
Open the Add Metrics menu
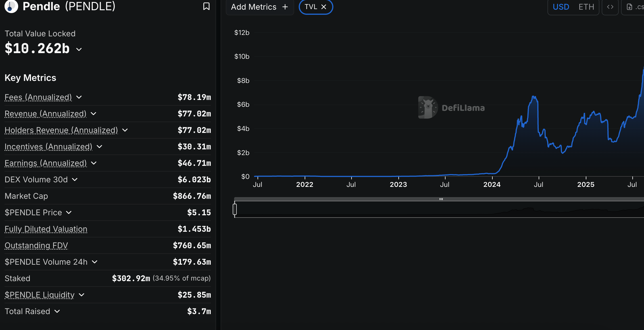point(260,7)
